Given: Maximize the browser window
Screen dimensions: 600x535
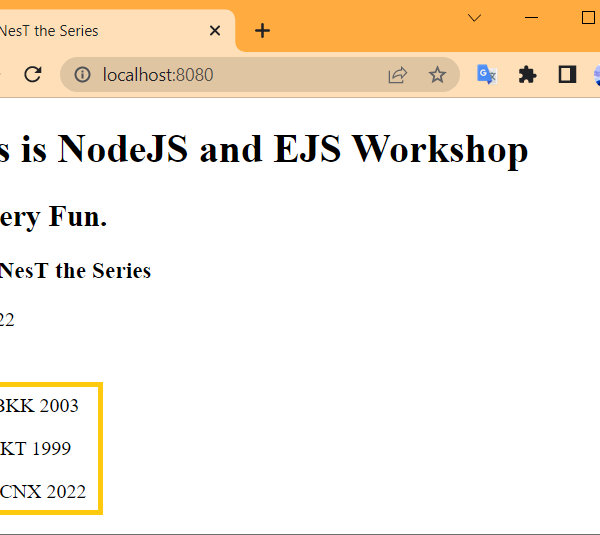Looking at the screenshot, I should (587, 18).
